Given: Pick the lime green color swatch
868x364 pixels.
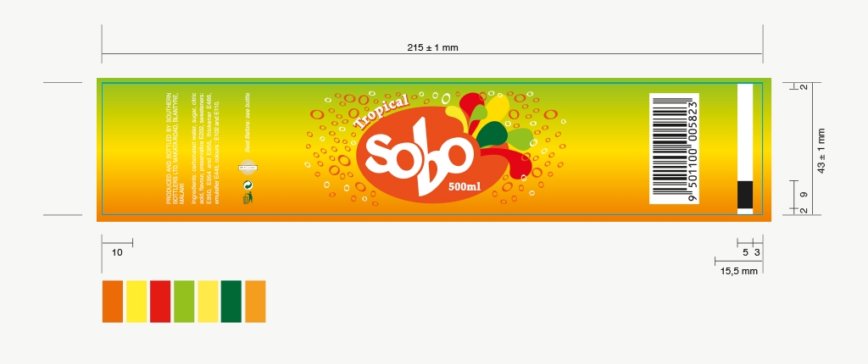Looking at the screenshot, I should pos(184,301).
